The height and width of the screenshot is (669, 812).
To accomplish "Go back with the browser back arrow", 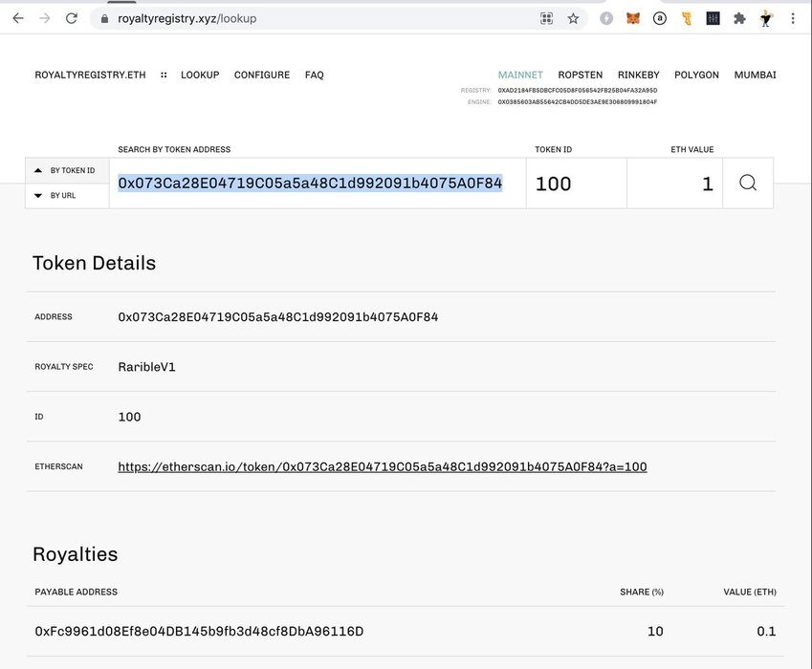I will tap(18, 18).
